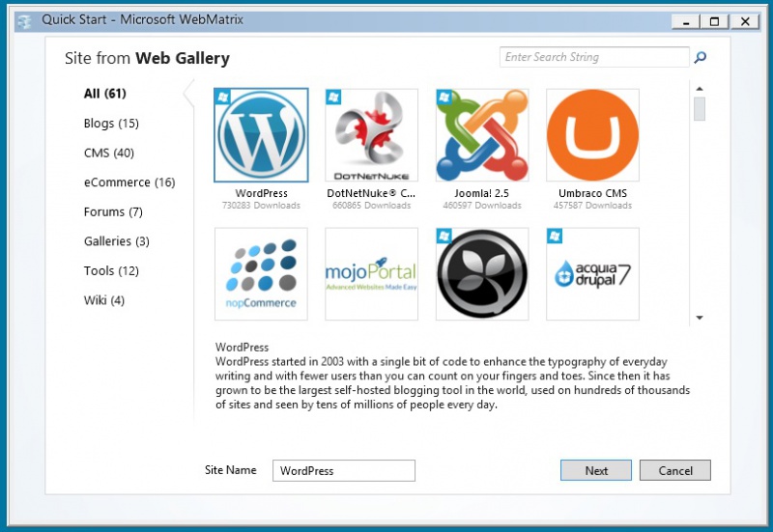Choose the nopCommerce app tile
Screen dimensions: 773x532
[261, 274]
